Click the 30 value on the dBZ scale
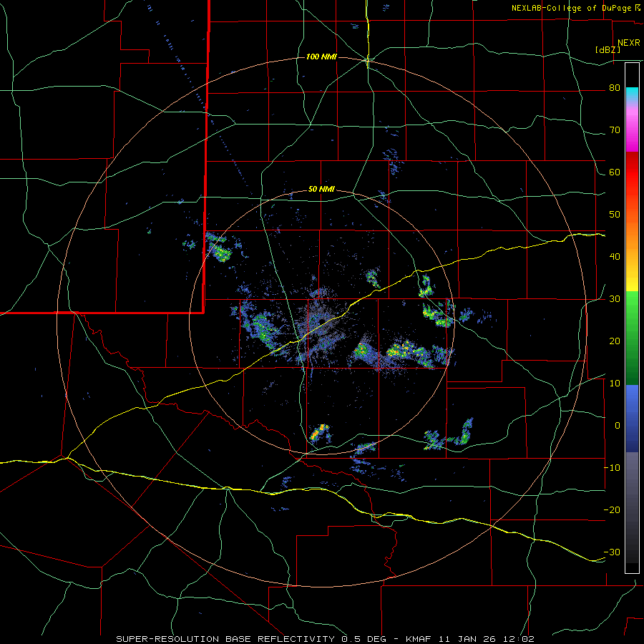The width and height of the screenshot is (644, 644). (x=615, y=299)
